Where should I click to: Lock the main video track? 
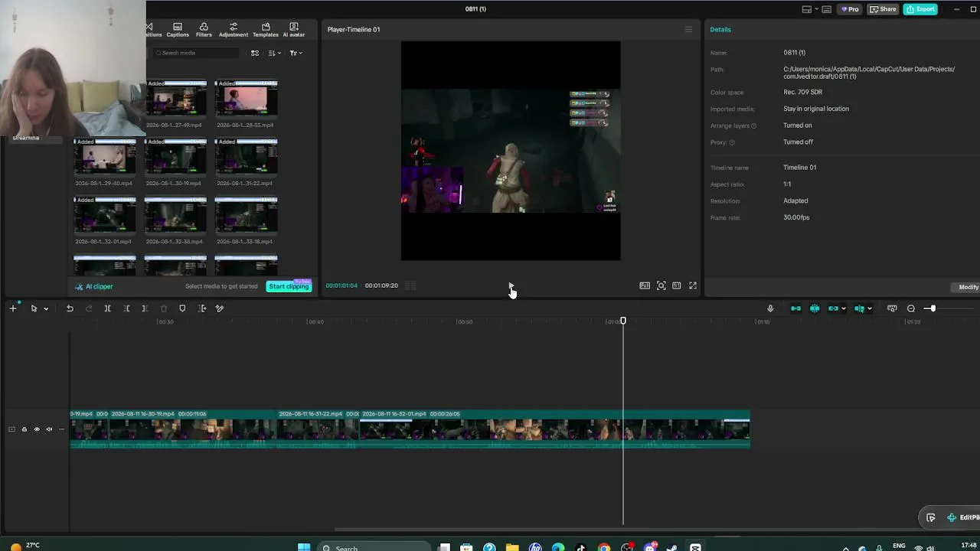pos(24,429)
